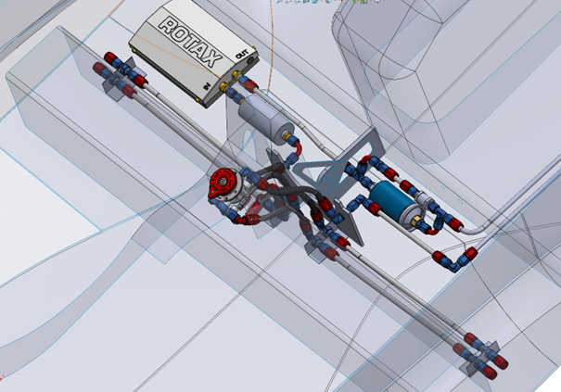Click the OUT label on the Rotax box
561x392 pixels.
(x=242, y=55)
